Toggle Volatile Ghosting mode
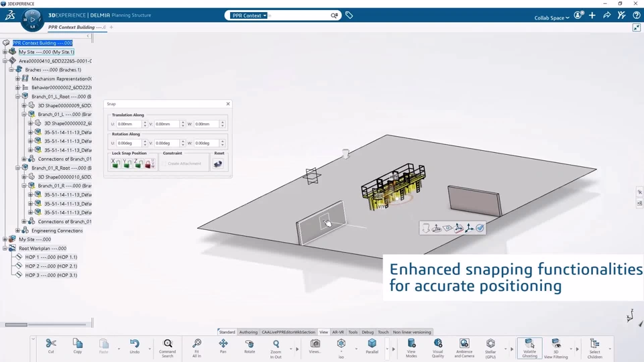 coord(529,348)
